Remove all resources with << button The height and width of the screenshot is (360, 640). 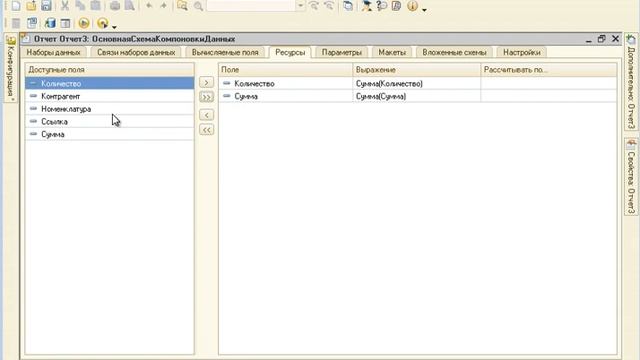[207, 130]
